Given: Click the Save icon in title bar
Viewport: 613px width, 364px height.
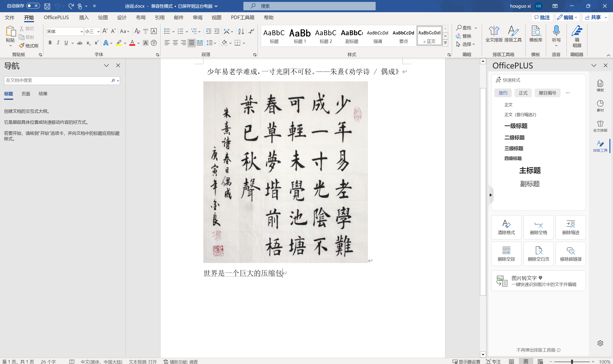Looking at the screenshot, I should [x=47, y=6].
